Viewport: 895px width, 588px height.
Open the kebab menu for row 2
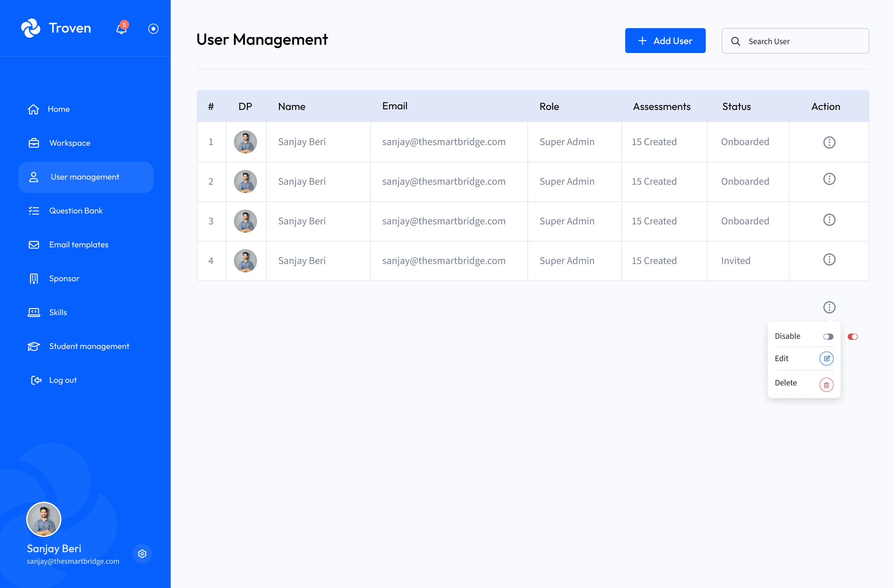(x=829, y=179)
